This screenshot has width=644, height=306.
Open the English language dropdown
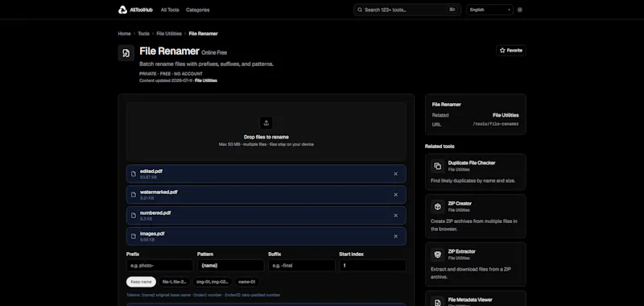tap(489, 10)
